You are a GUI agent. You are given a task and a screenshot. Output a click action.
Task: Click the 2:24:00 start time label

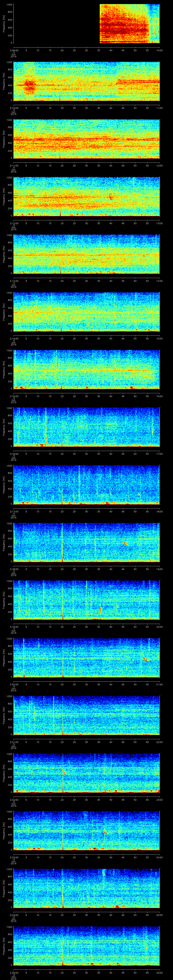coord(14,915)
